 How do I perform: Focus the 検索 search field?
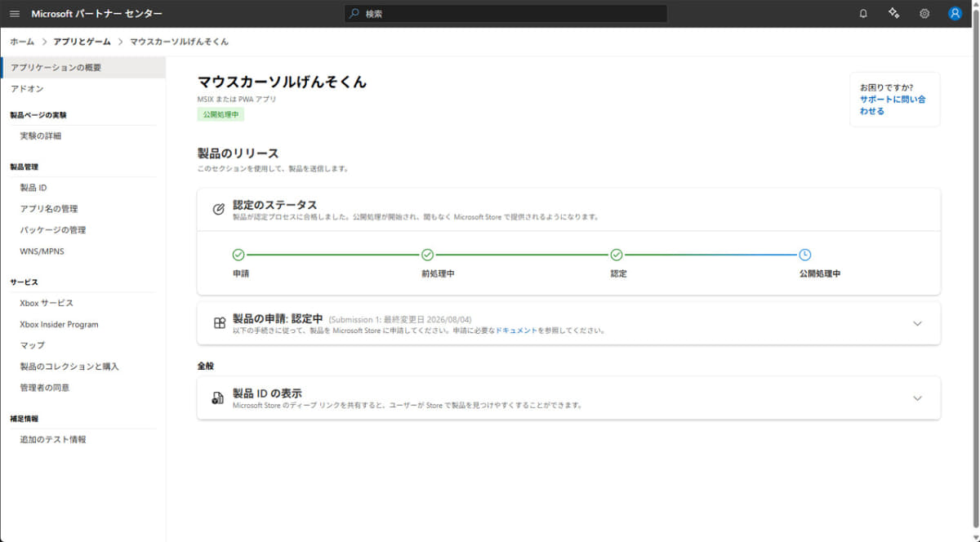pyautogui.click(x=506, y=14)
